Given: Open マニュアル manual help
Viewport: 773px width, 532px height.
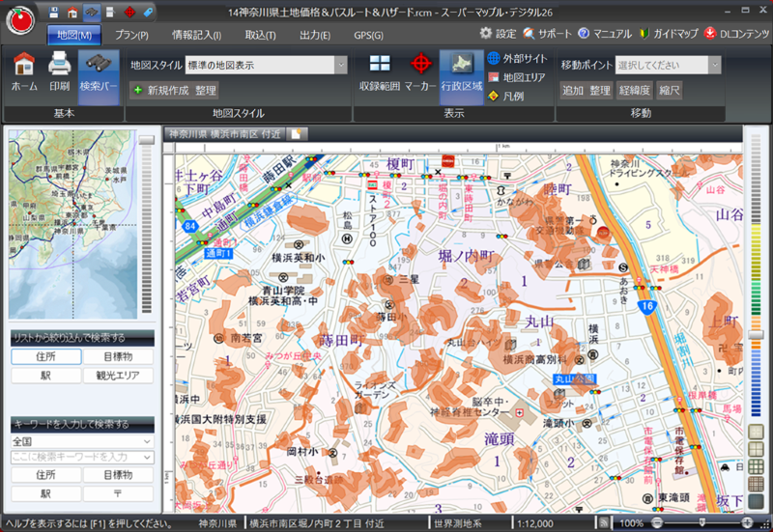Looking at the screenshot, I should pos(605,34).
